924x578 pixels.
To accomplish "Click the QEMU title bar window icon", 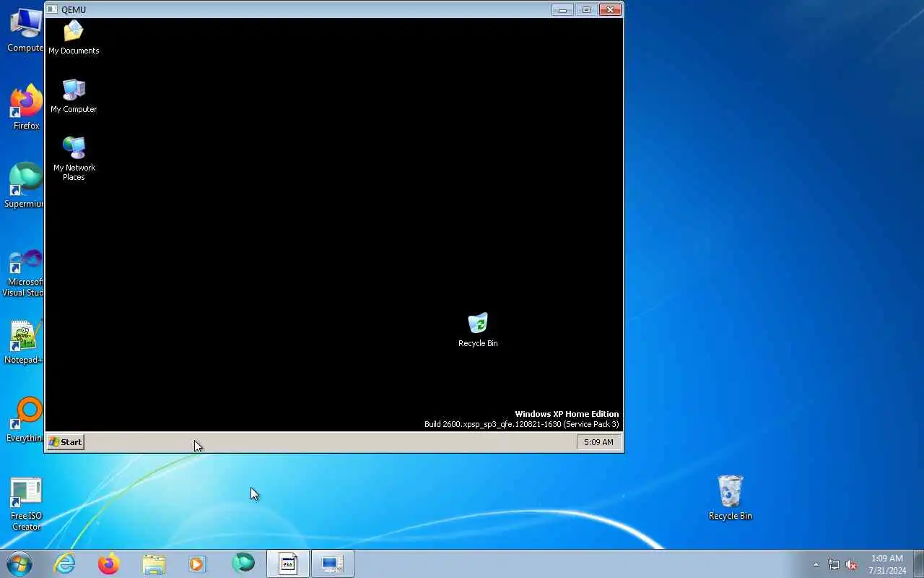I will pos(53,10).
